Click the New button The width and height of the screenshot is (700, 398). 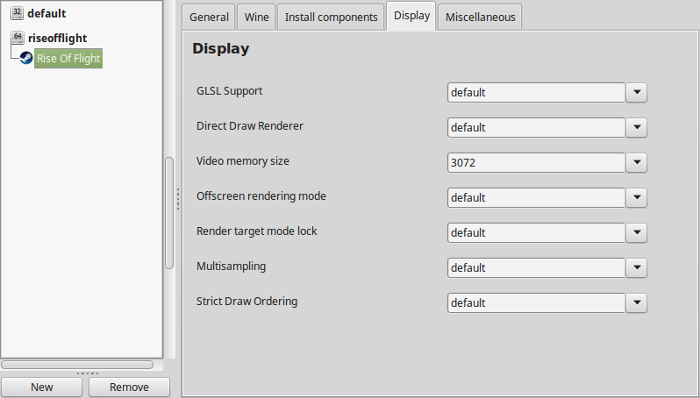(42, 387)
